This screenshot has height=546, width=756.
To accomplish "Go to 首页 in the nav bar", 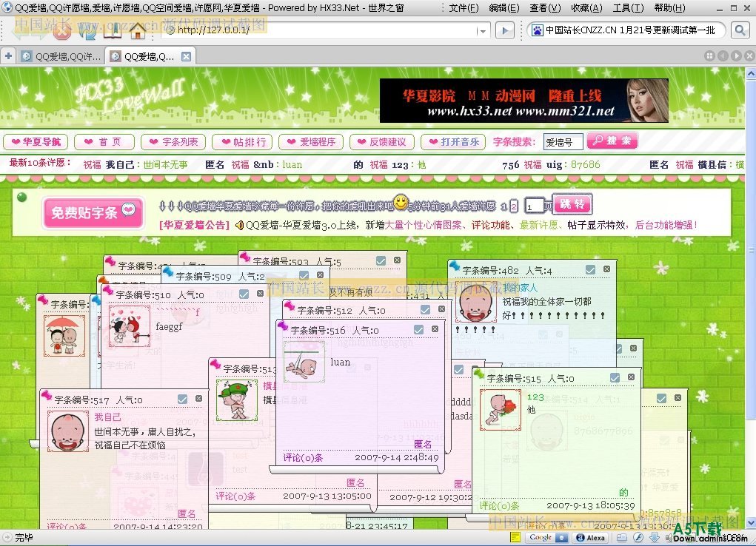I will (x=103, y=142).
